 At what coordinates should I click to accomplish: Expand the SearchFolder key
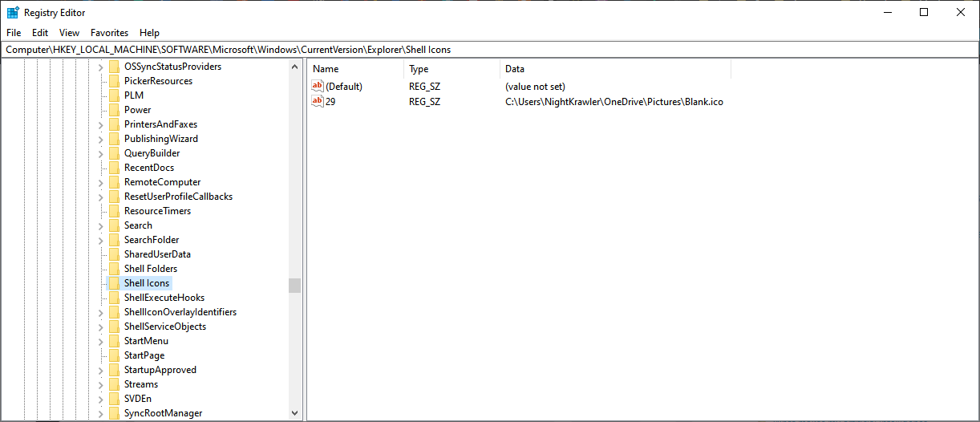(x=101, y=240)
